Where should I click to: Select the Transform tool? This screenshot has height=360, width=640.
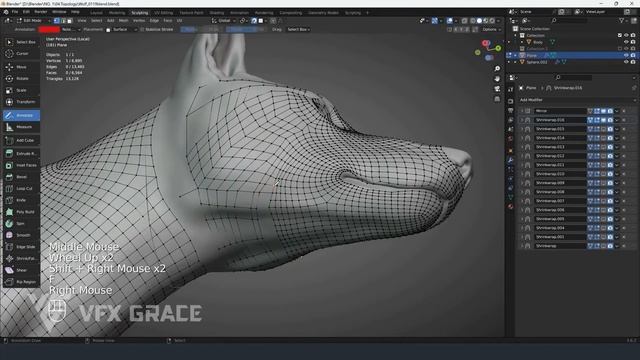(21, 102)
